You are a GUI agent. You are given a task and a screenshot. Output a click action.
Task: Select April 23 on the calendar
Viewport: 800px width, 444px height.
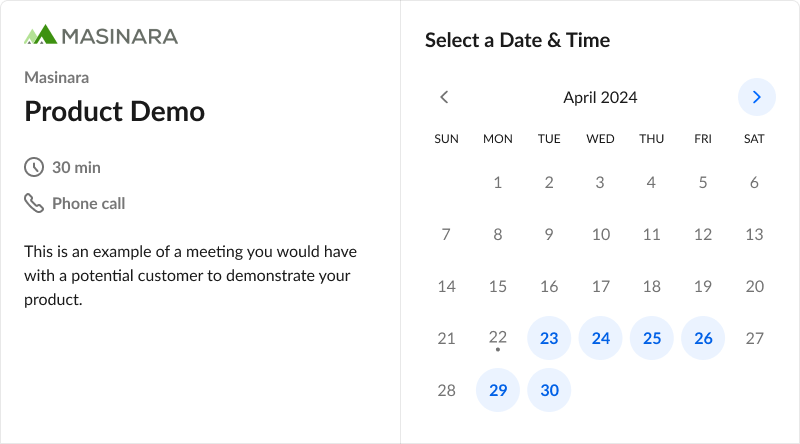(x=549, y=338)
